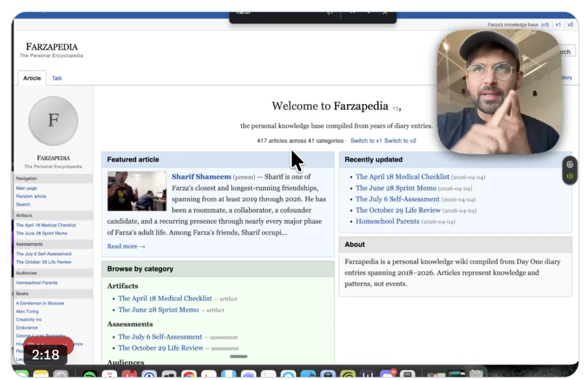Dismiss the red 1 Issue badge
The image size is (588, 380).
tap(65, 345)
